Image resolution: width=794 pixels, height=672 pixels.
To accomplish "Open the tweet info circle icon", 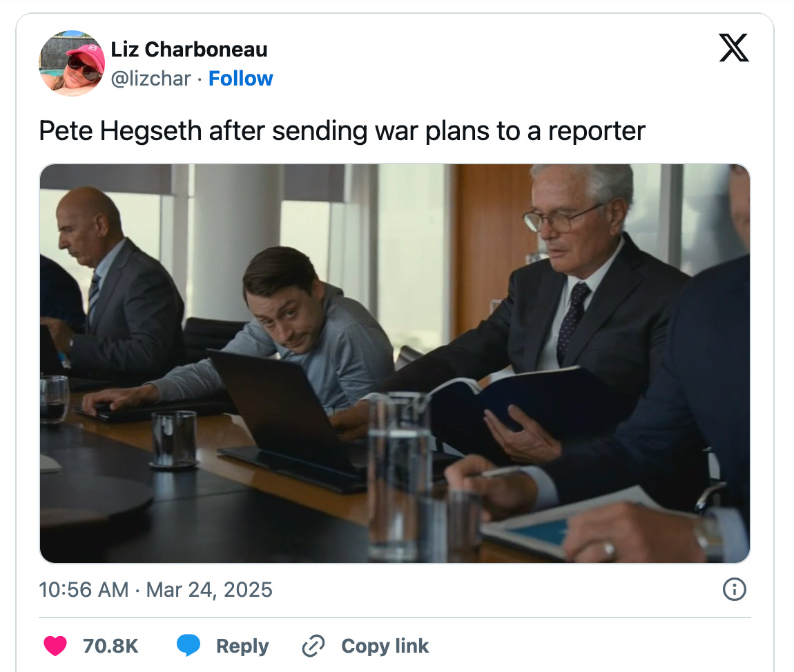I will tap(734, 589).
